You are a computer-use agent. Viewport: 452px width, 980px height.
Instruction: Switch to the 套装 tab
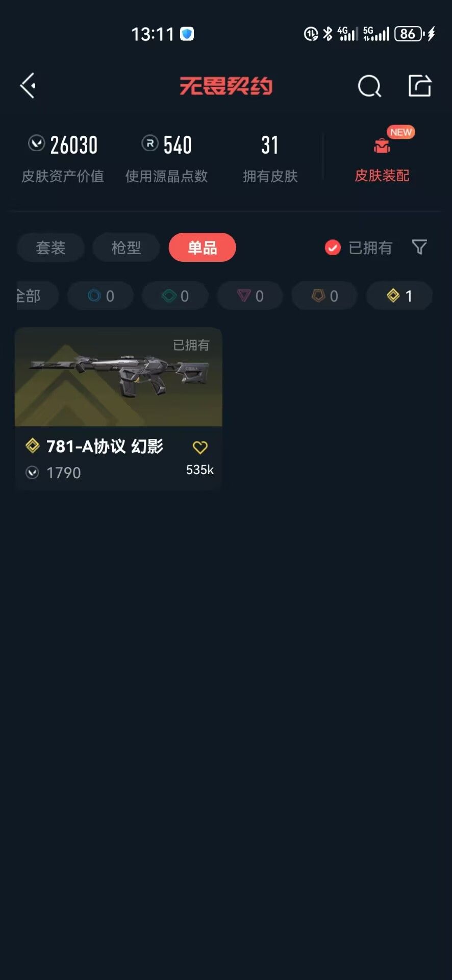[51, 248]
